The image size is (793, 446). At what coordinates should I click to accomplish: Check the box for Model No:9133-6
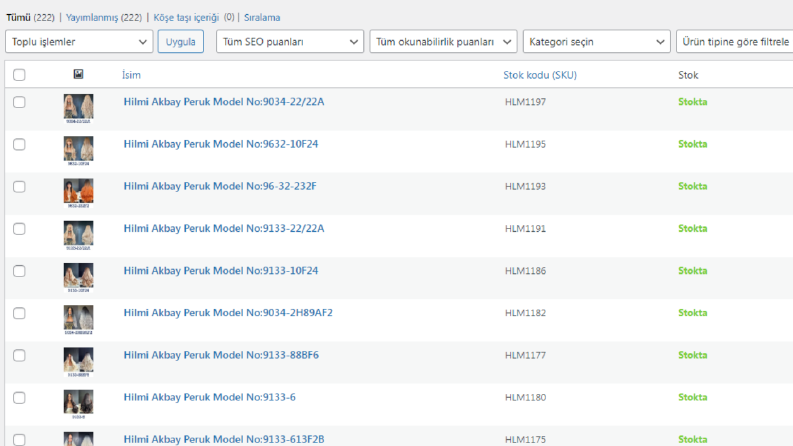tap(19, 398)
